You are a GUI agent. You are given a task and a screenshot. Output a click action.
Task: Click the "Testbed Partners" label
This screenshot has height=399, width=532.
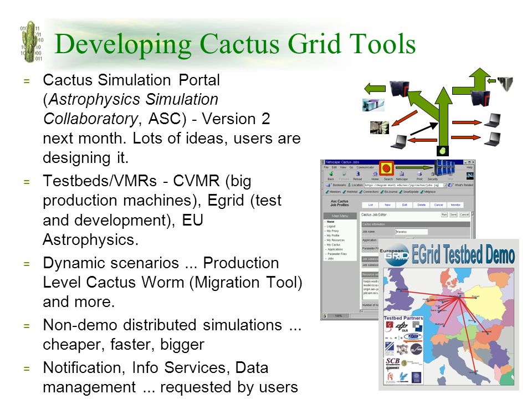pyautogui.click(x=403, y=318)
